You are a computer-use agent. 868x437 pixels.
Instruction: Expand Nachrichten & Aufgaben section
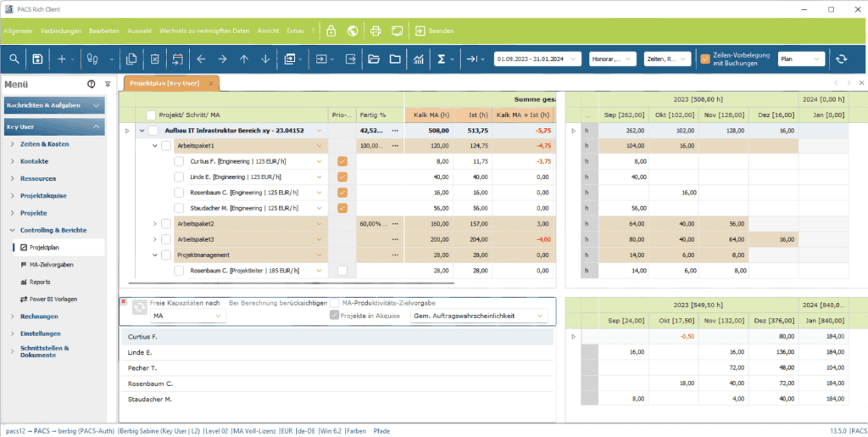tap(54, 104)
